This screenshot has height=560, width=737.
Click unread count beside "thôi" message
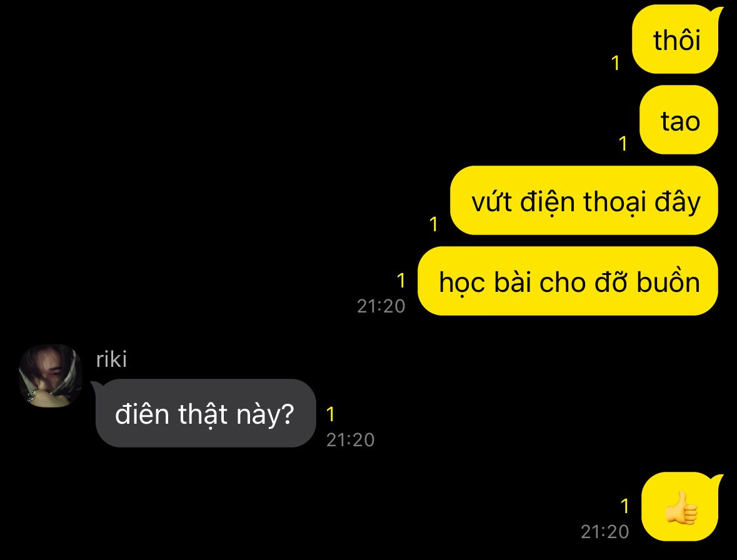coord(616,63)
